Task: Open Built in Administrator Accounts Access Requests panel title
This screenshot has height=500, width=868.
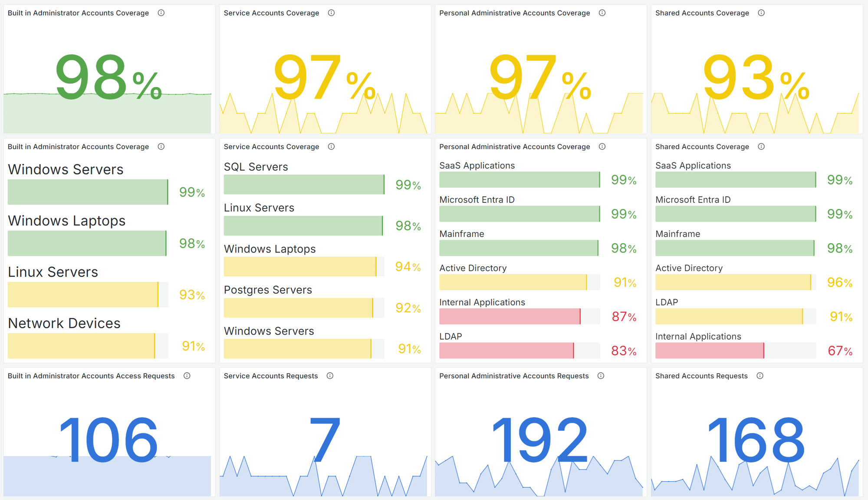Action: point(91,376)
